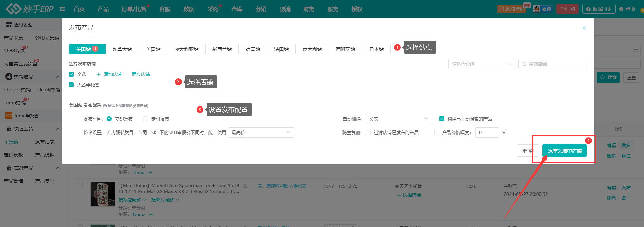The image size is (644, 227).
Task: Click the 同步店铺 link
Action: click(141, 74)
